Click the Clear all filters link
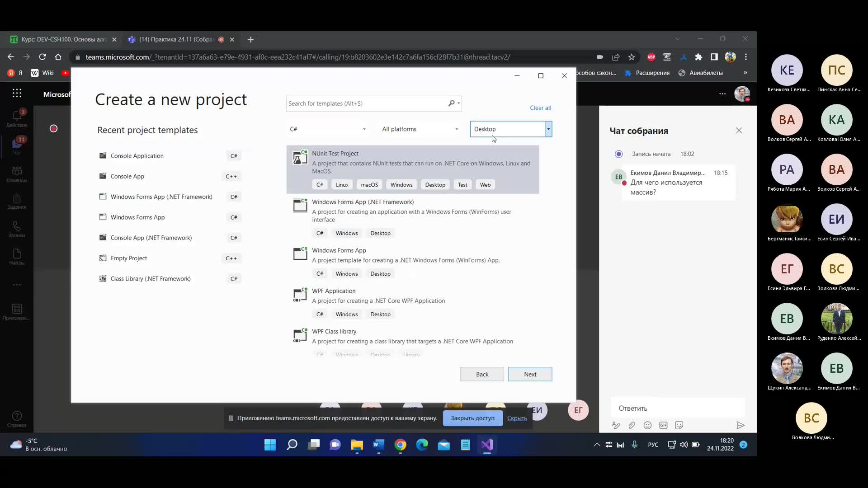This screenshot has height=488, width=868. point(540,108)
